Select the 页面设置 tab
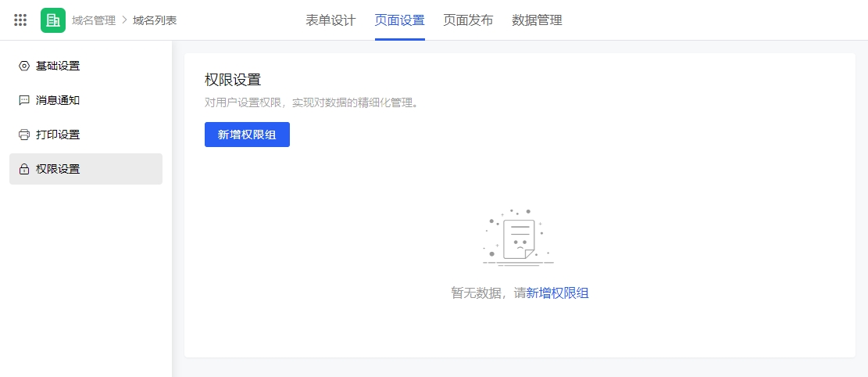The width and height of the screenshot is (868, 377). point(400,20)
